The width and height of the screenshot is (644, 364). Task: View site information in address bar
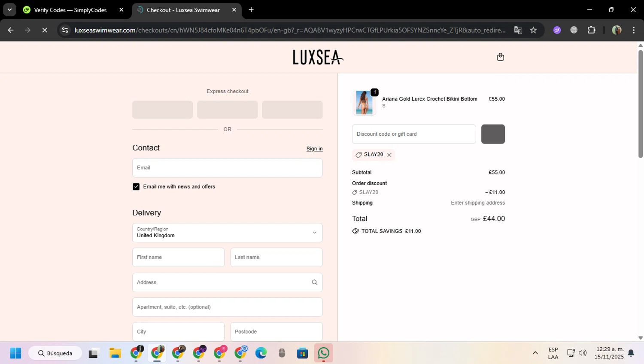65,30
